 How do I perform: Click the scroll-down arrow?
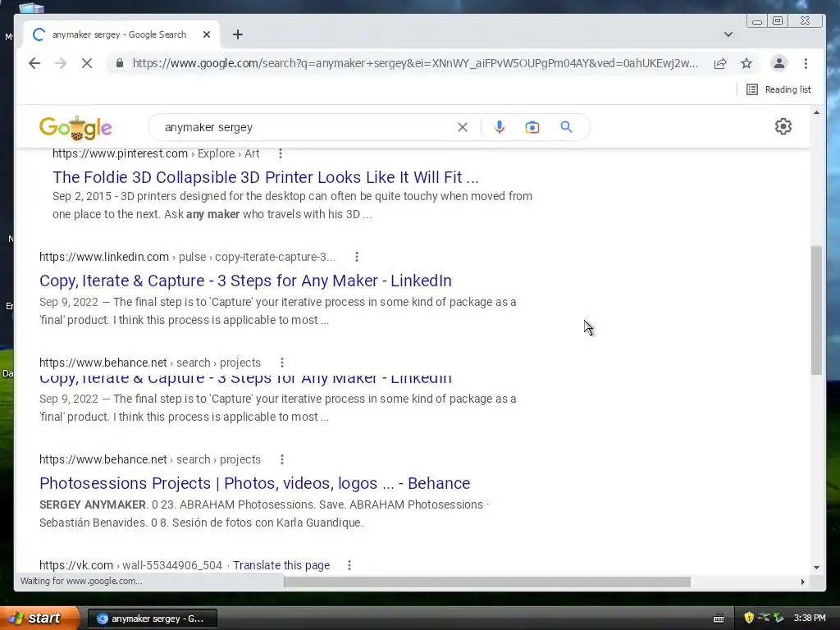coord(816,568)
